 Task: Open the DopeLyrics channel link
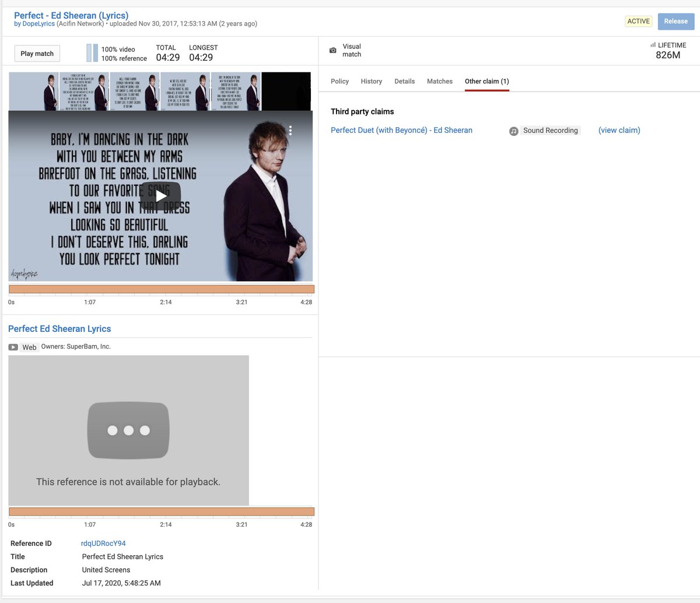[x=38, y=24]
